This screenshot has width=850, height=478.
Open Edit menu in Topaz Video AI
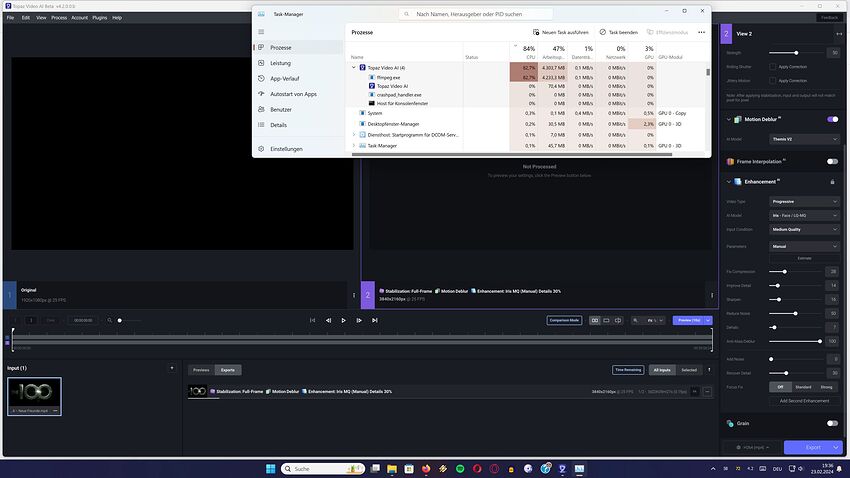pos(25,18)
